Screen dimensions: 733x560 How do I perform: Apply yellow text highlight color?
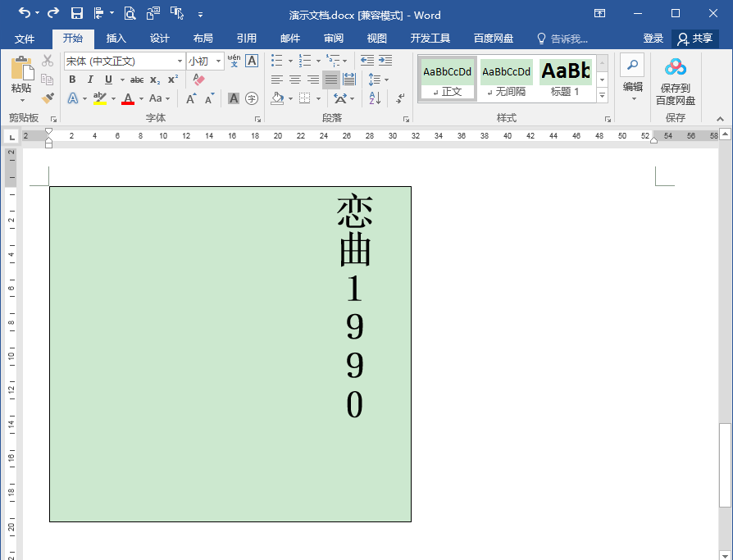(x=99, y=98)
